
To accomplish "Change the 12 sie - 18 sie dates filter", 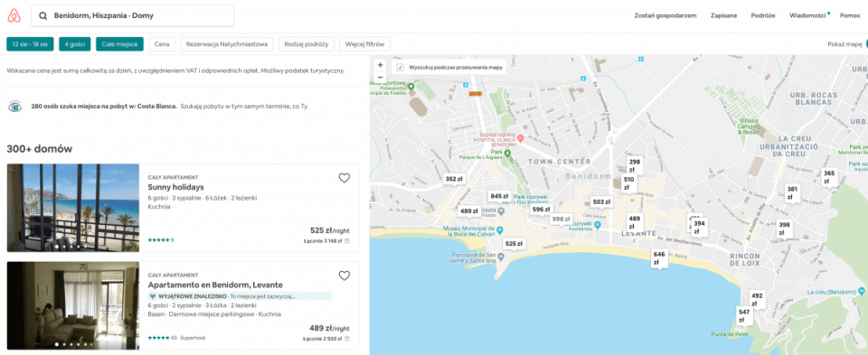I will pyautogui.click(x=30, y=44).
